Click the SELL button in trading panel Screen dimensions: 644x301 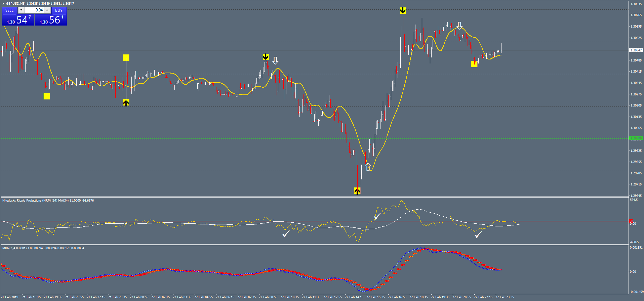point(9,10)
